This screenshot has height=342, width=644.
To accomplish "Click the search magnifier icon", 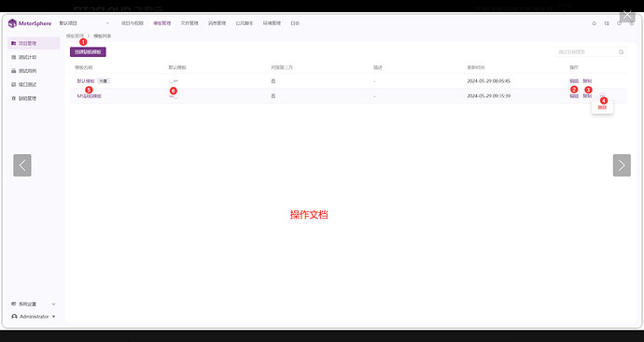I will point(621,51).
